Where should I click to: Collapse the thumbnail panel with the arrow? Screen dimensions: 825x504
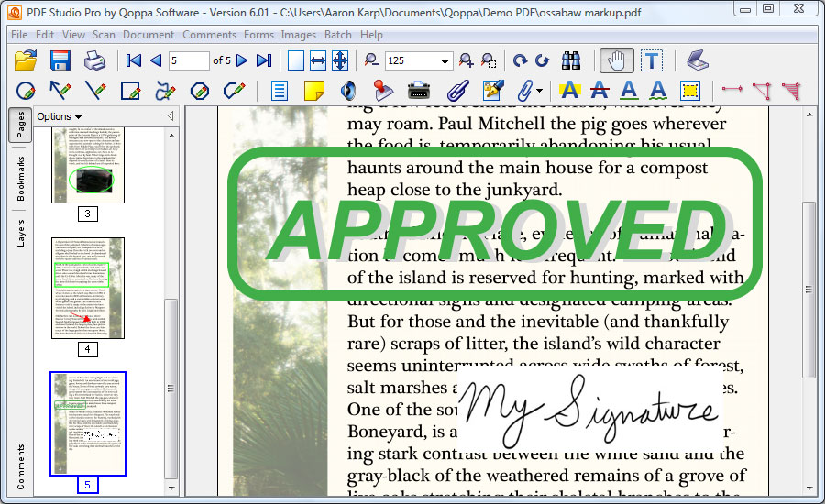(x=170, y=115)
